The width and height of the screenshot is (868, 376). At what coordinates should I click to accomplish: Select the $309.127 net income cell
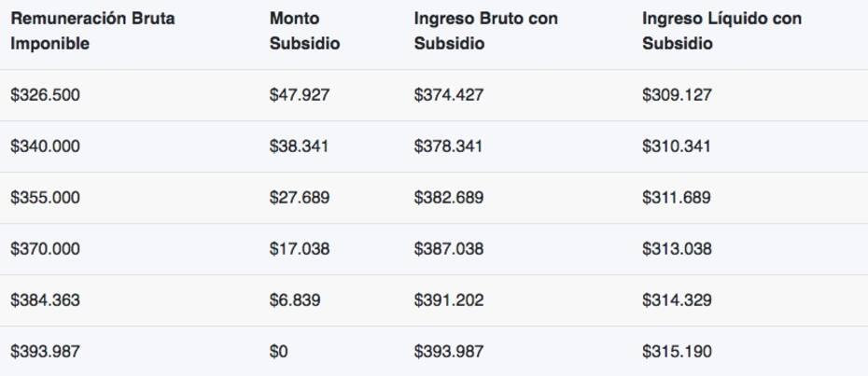tap(677, 95)
